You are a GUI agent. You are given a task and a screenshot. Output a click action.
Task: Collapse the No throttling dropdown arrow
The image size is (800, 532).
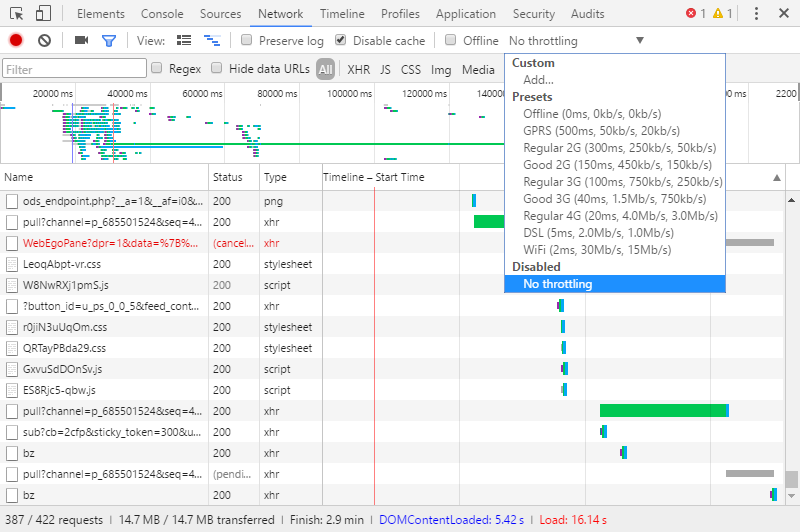[x=640, y=41]
